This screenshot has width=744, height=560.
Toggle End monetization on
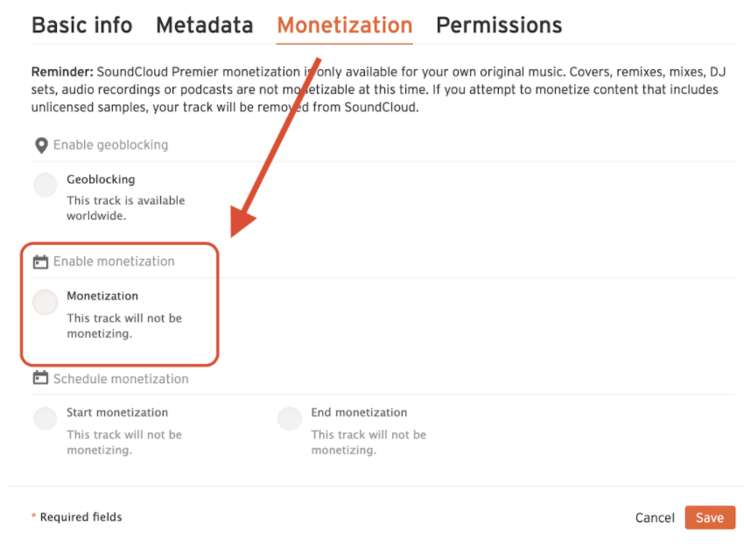[289, 418]
